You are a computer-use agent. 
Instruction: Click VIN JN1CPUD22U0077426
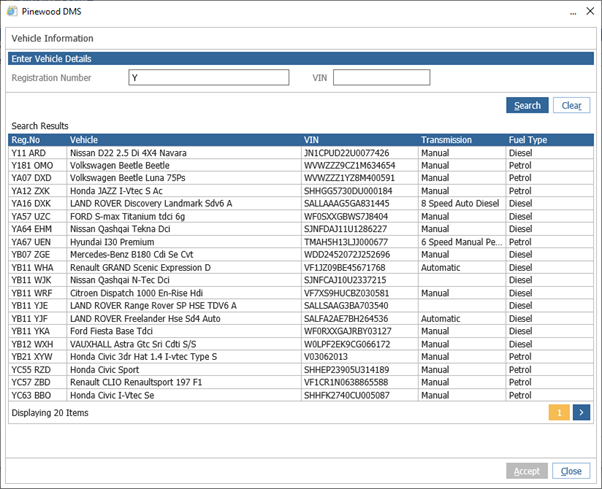point(346,153)
